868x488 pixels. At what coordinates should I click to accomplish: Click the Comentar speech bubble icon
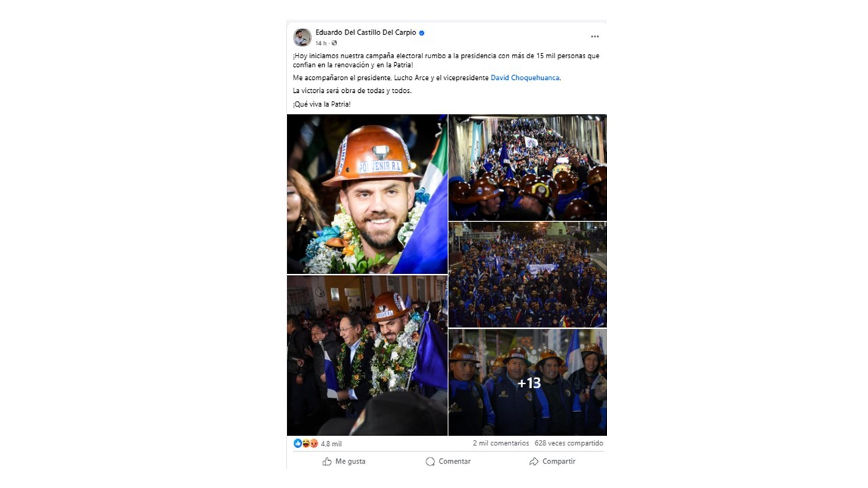(430, 462)
